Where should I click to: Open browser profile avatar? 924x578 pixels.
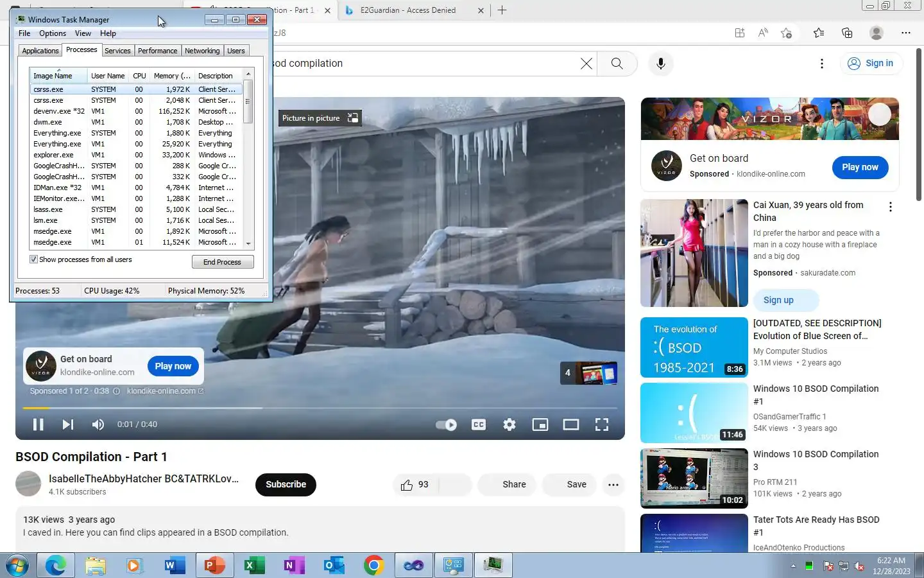click(877, 33)
